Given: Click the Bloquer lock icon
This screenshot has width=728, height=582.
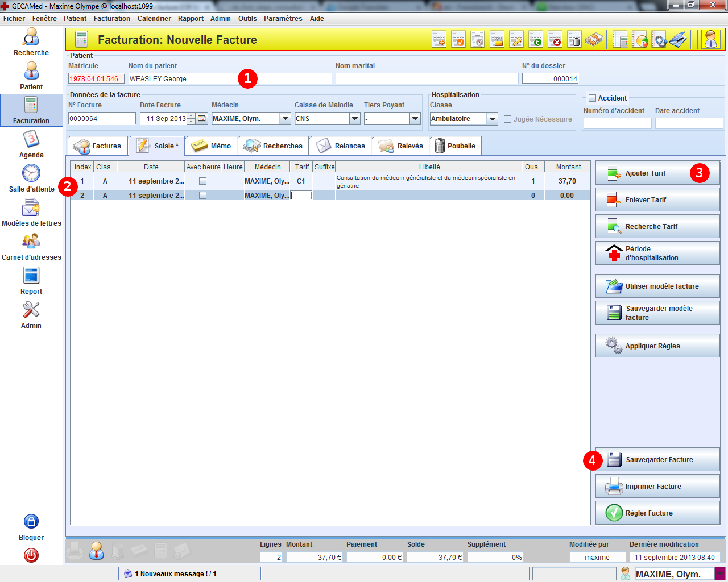Looking at the screenshot, I should [x=31, y=521].
